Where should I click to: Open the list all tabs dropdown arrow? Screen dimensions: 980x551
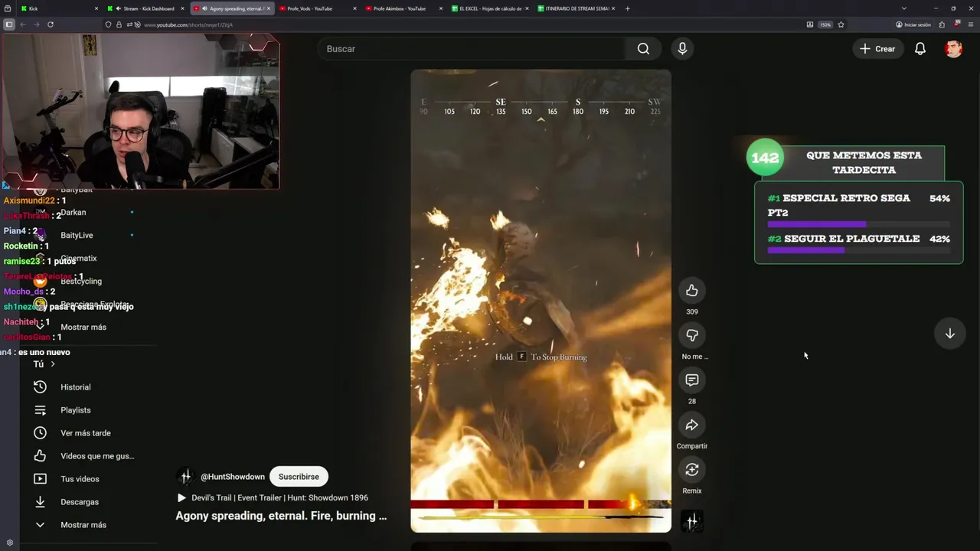[x=903, y=8]
